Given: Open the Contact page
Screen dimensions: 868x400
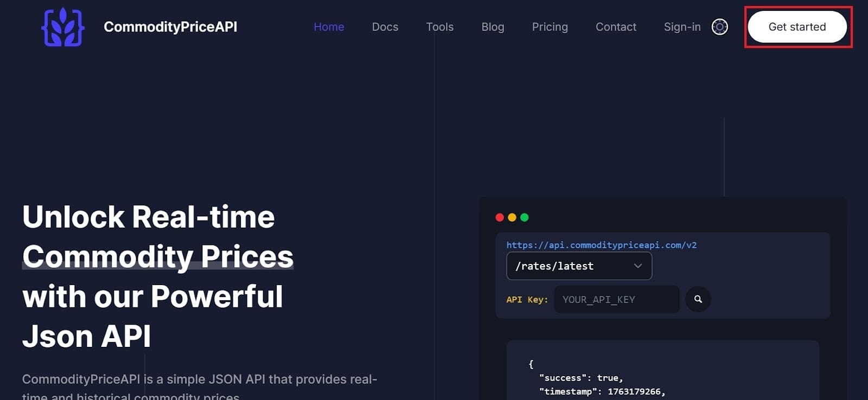Looking at the screenshot, I should [x=616, y=27].
